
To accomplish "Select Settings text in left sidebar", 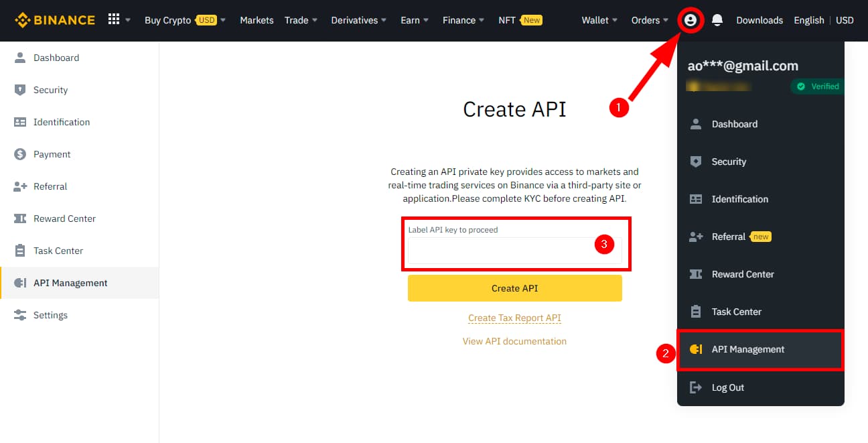I will point(51,315).
